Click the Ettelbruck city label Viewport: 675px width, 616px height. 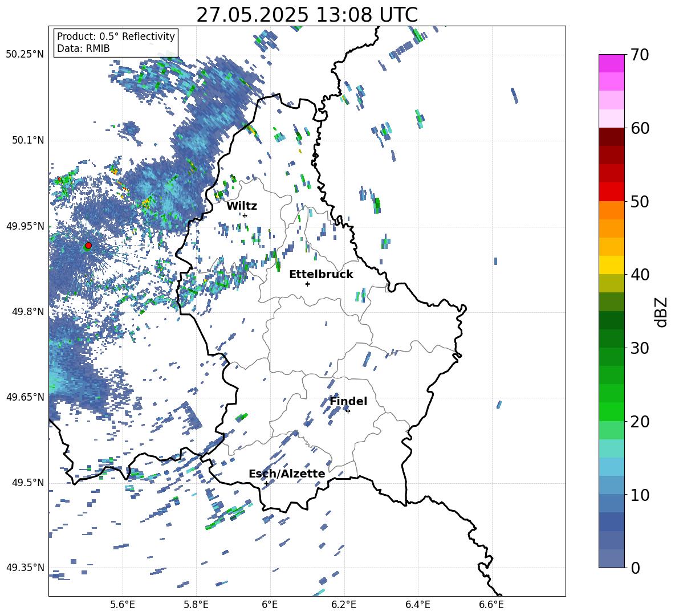coord(321,275)
